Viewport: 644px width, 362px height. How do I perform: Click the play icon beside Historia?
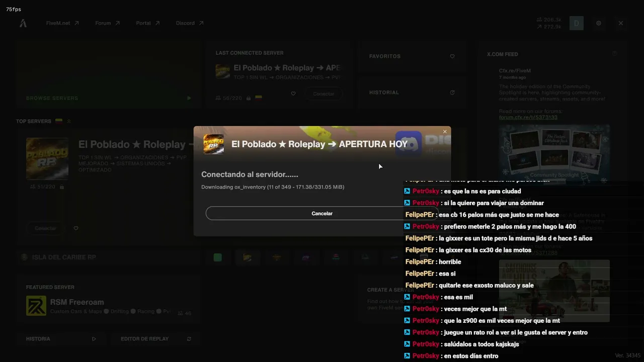pos(94,339)
